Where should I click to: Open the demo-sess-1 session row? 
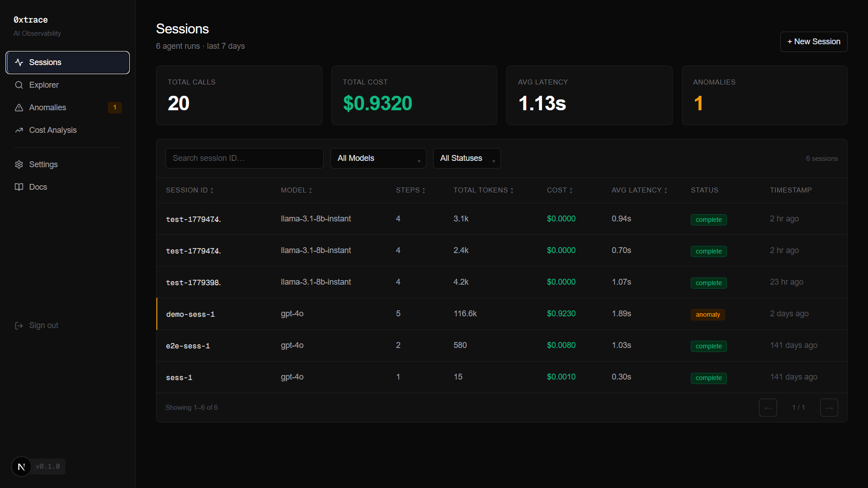502,314
